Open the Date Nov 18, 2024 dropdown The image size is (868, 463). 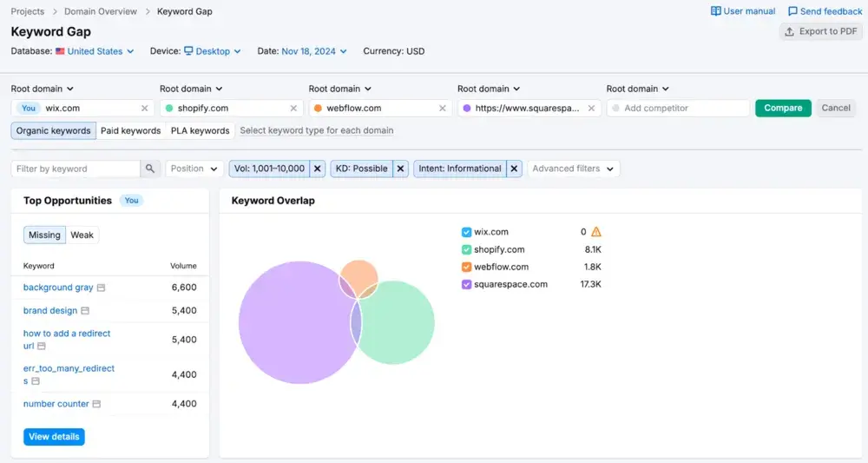pos(314,51)
